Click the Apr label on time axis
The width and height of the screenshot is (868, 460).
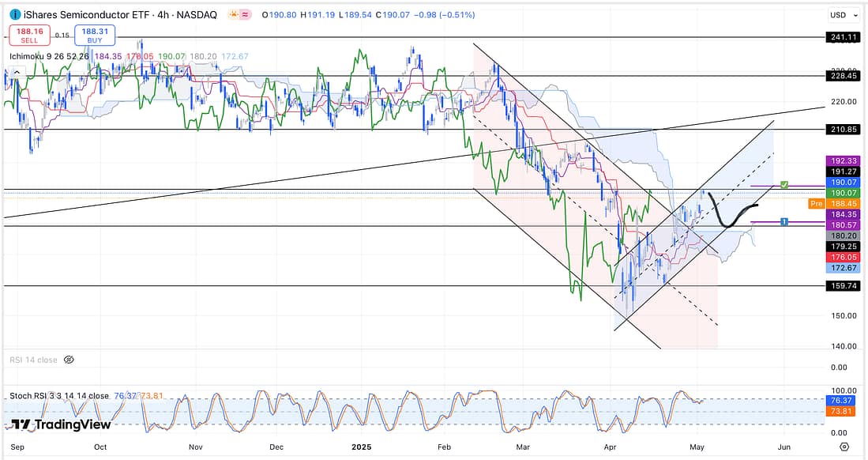[x=610, y=447]
